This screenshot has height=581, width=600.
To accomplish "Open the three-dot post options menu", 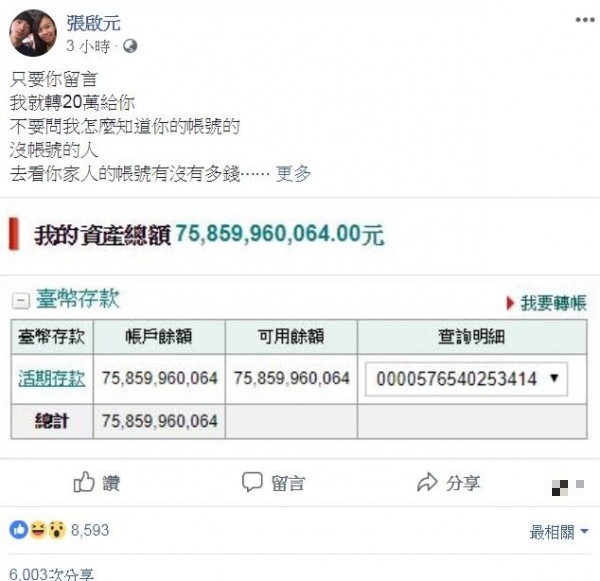I will coord(585,20).
